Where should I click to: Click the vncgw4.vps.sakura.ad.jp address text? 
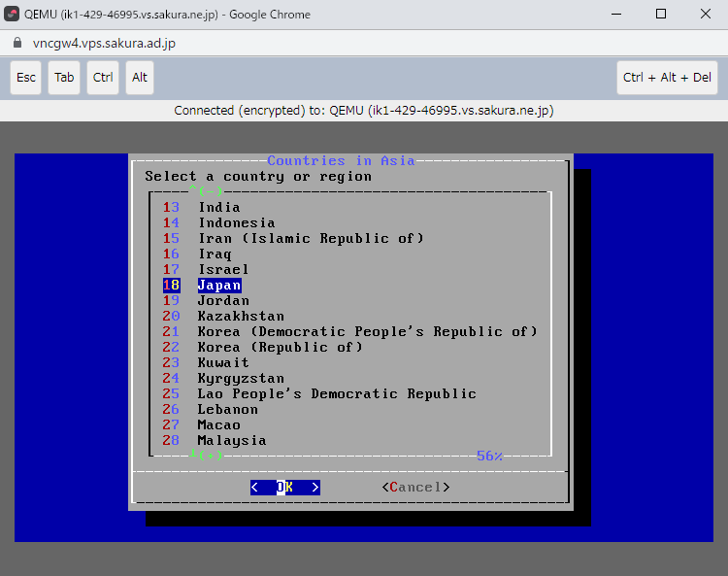[x=104, y=44]
